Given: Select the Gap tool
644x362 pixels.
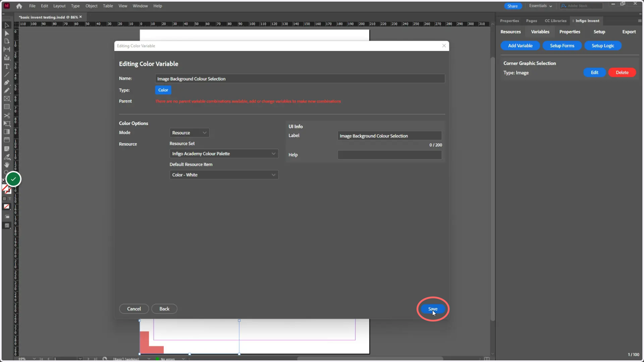Looking at the screenshot, I should [7, 49].
